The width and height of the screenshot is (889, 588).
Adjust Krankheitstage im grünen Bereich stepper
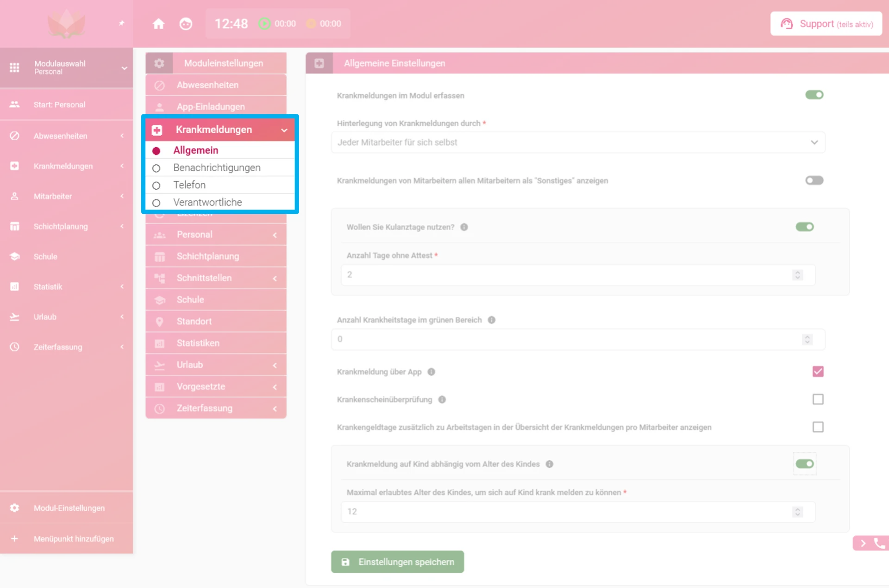point(807,340)
